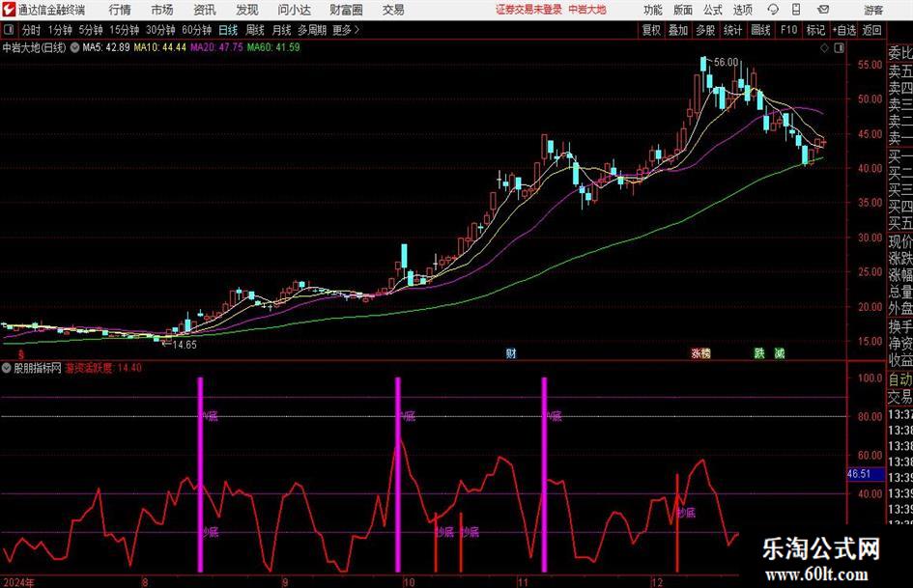
Task: Click the 通达信 red logo icon
Action: [x=9, y=10]
